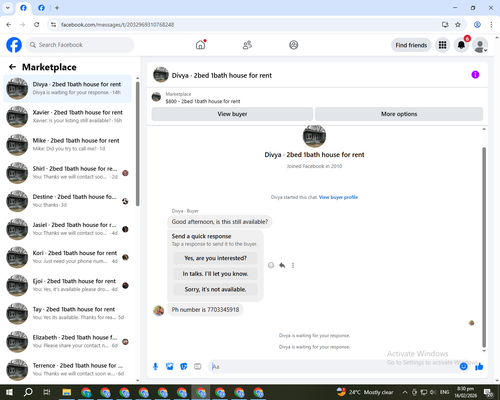Send 'Yes, are you interested?' quick response
Screen dimensions: 500x400
click(x=215, y=258)
